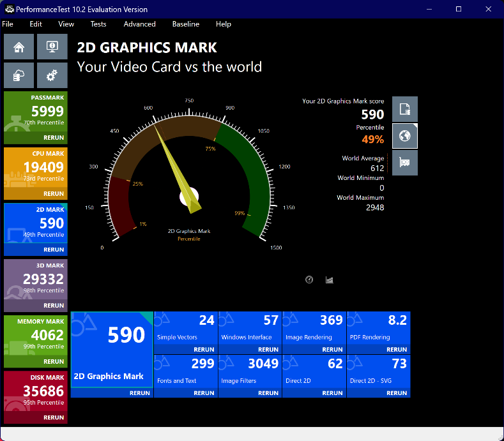Click the 49% percentile value

(x=373, y=139)
